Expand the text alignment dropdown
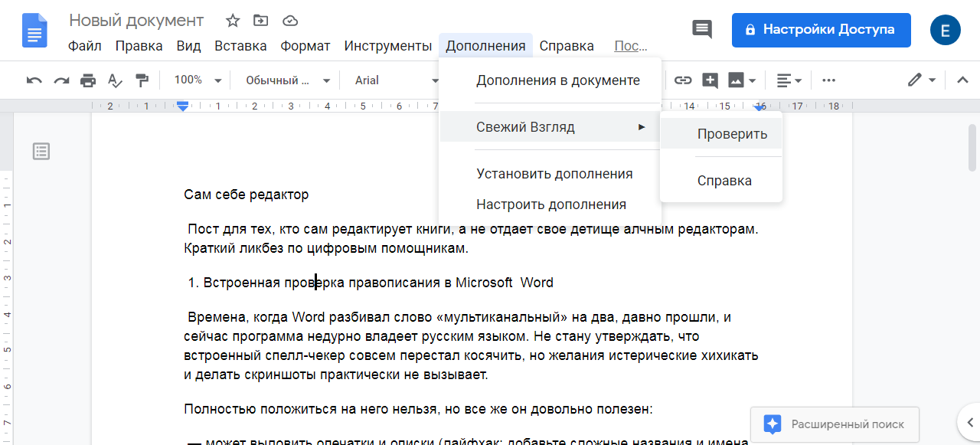Viewport: 980px width, 445px height. [789, 80]
